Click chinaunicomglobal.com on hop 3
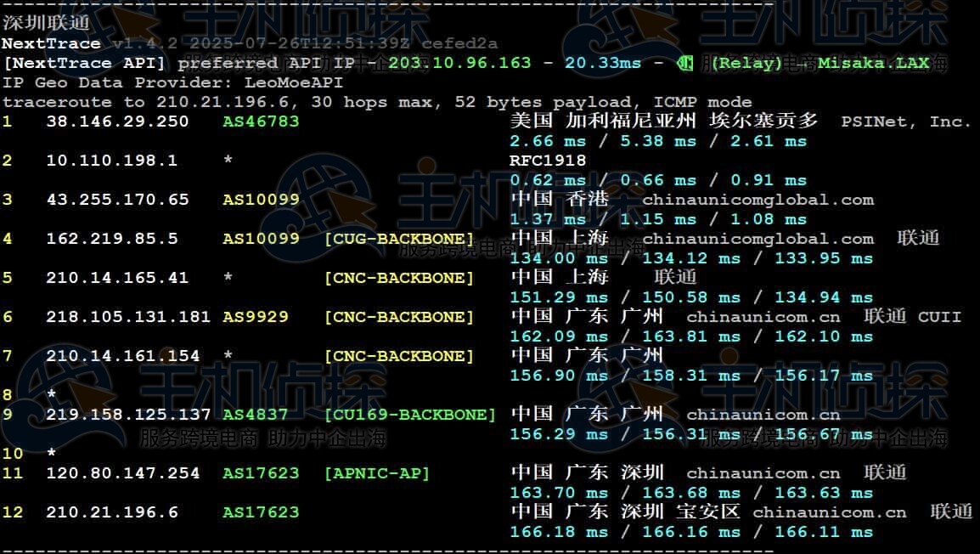This screenshot has height=554, width=980. 758,200
